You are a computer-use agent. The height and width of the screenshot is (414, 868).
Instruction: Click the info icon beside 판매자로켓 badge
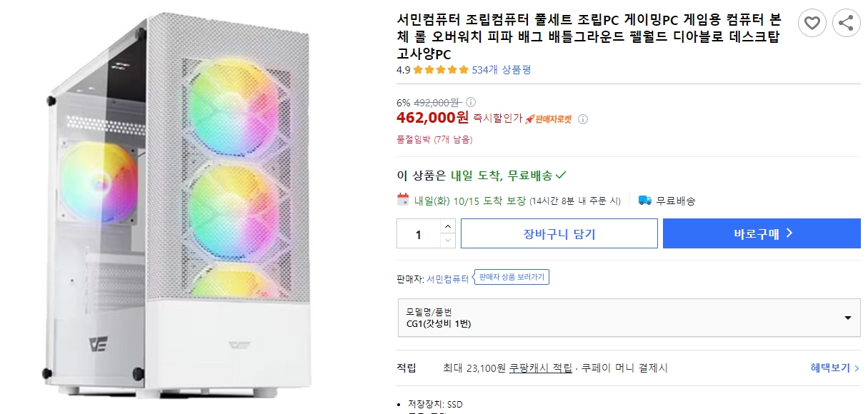(x=583, y=119)
